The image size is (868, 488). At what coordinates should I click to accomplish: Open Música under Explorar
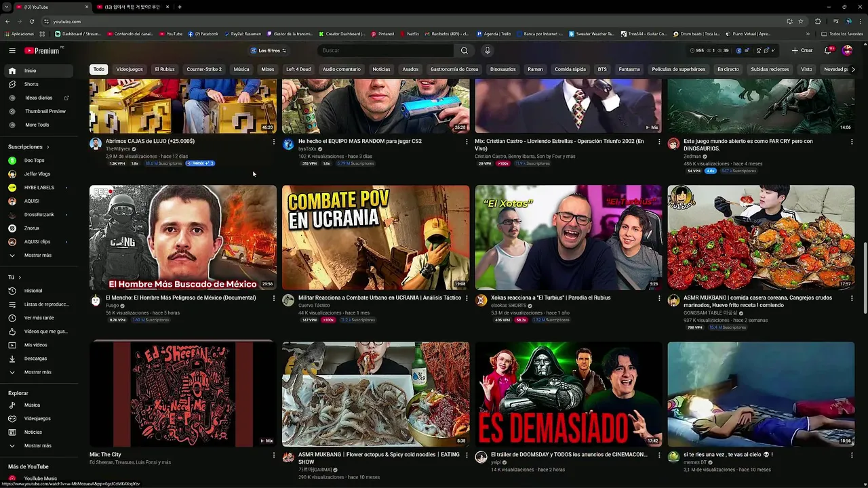pyautogui.click(x=39, y=405)
